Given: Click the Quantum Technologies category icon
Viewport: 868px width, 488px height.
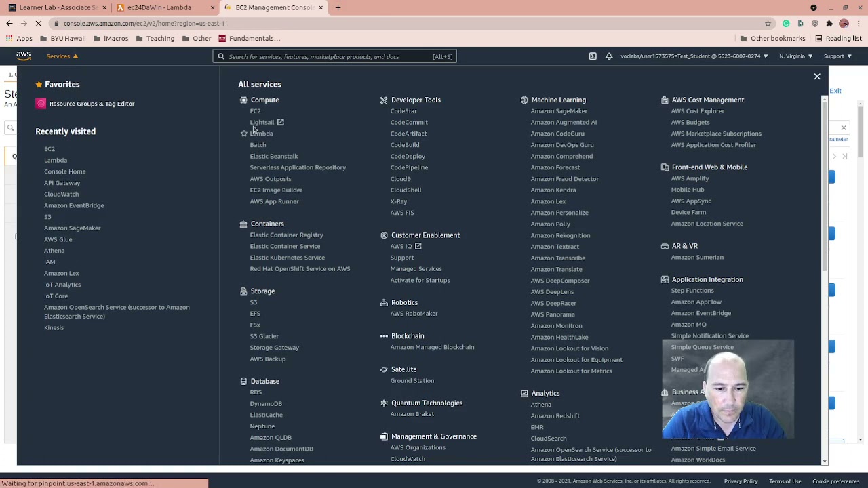Looking at the screenshot, I should pos(384,403).
